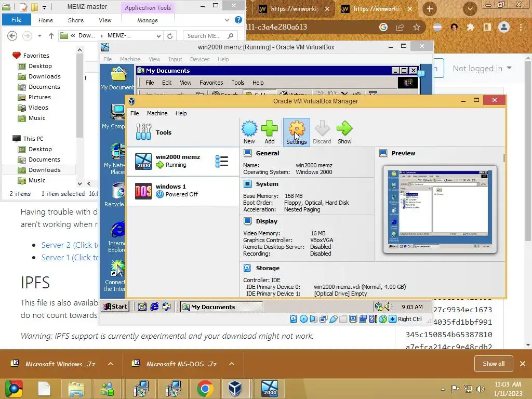Open the Machine menu in VirtualBox Manager
532x399 pixels.
coord(157,113)
